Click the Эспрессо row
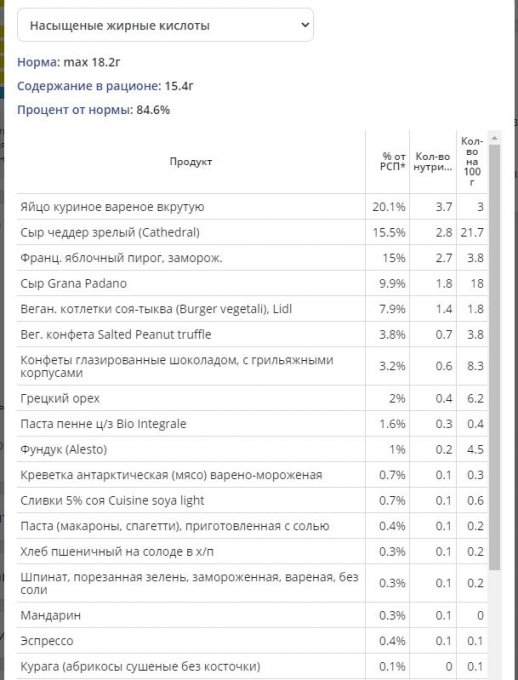Image resolution: width=518 pixels, height=680 pixels. coord(252,641)
